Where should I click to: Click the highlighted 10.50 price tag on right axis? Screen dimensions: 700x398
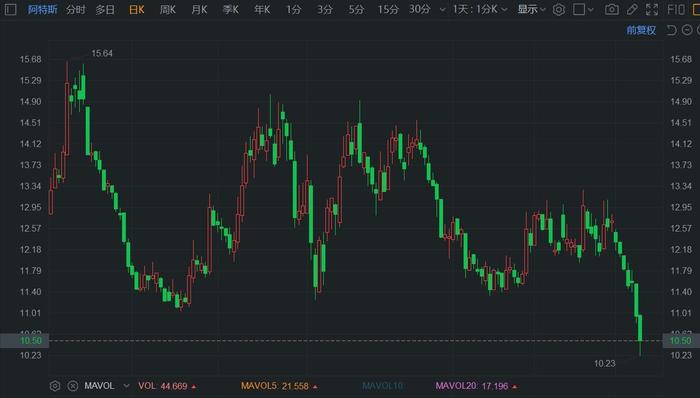[681, 341]
